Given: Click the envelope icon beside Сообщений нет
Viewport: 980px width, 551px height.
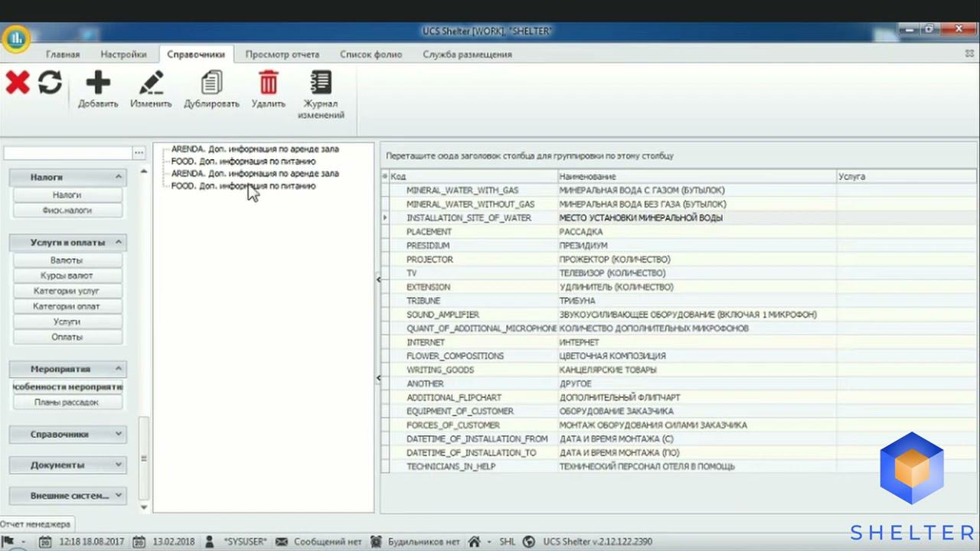Looking at the screenshot, I should click(x=281, y=541).
